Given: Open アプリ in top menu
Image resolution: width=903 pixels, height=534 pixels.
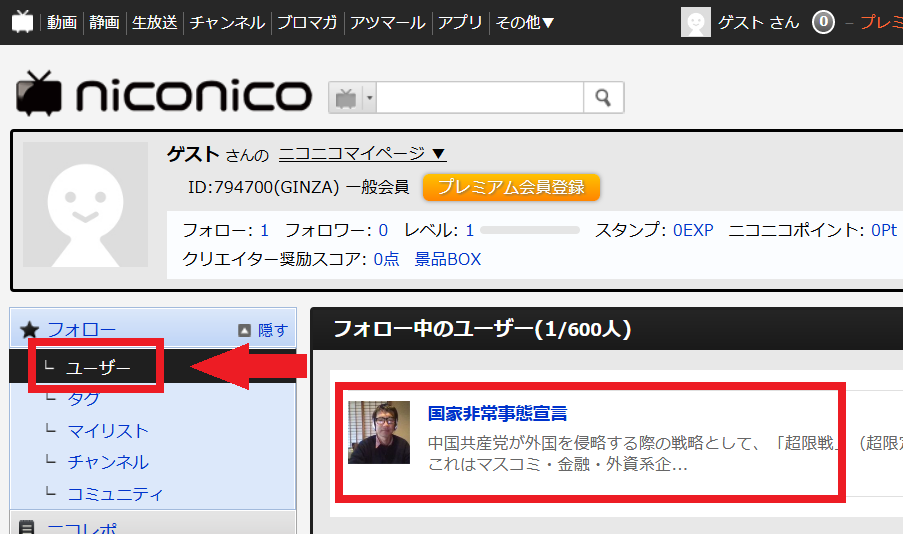Looking at the screenshot, I should pos(460,22).
